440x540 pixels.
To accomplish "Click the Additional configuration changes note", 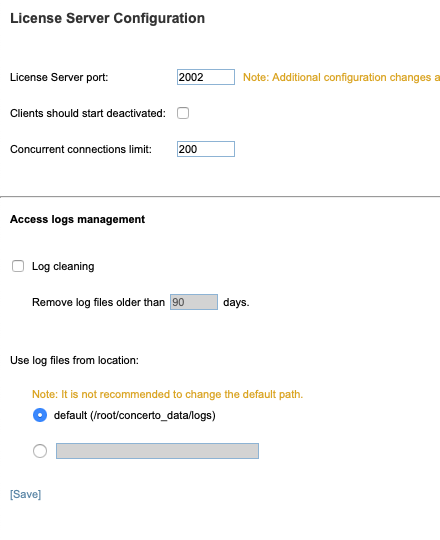I will coord(342,77).
